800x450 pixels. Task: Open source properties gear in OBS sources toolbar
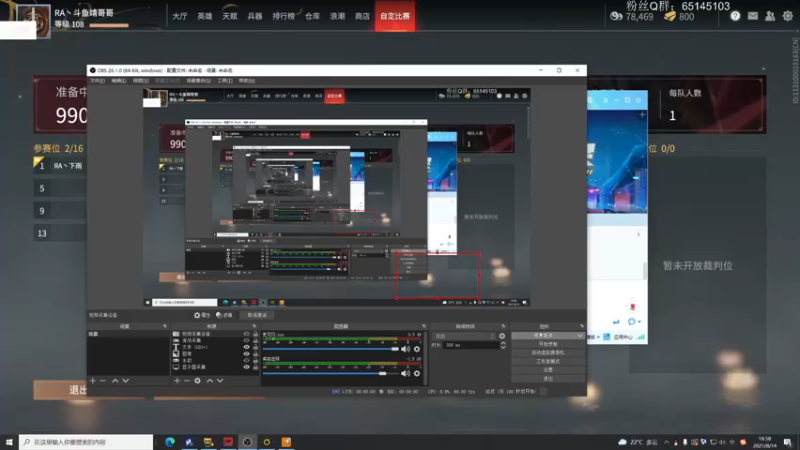tap(197, 381)
